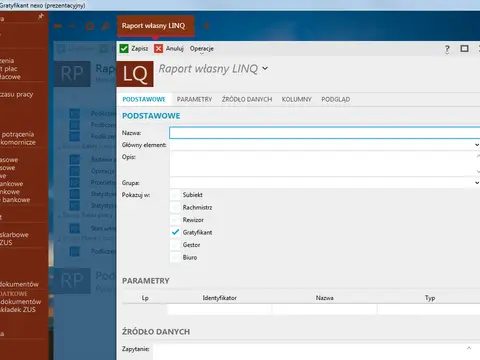Image resolution: width=480 pixels, height=360 pixels.
Task: Click the background RP report tile at top
Action: point(72,74)
